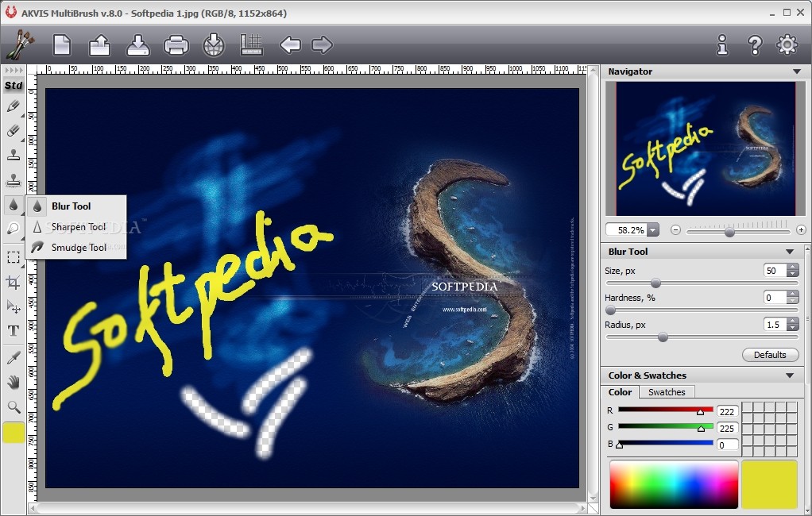The width and height of the screenshot is (812, 516).
Task: Click the Size px value field
Action: (775, 270)
